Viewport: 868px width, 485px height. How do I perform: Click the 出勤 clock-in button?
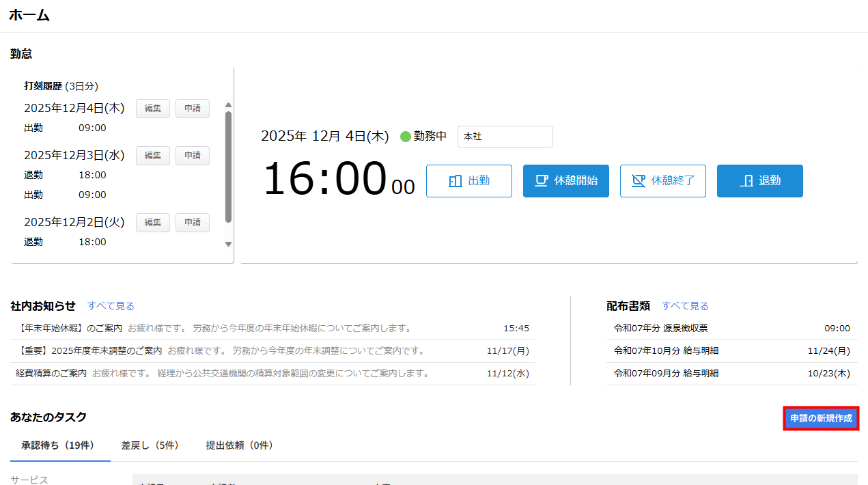point(468,181)
